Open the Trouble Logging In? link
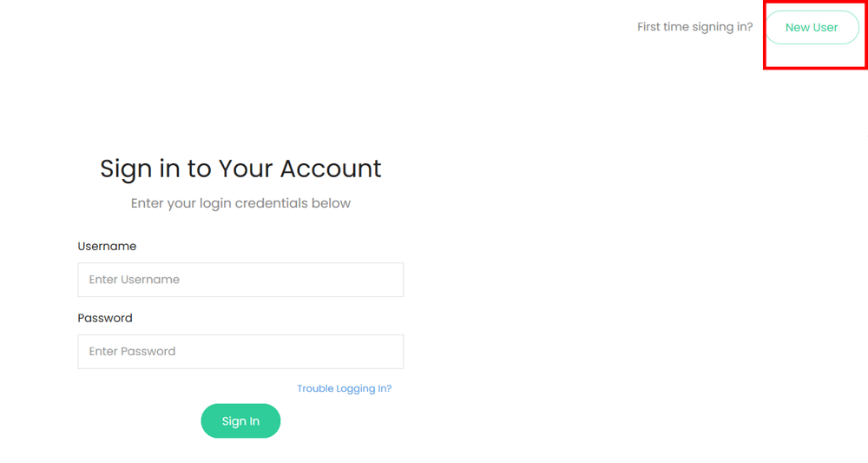Screen dimensions: 868x463 (344, 388)
